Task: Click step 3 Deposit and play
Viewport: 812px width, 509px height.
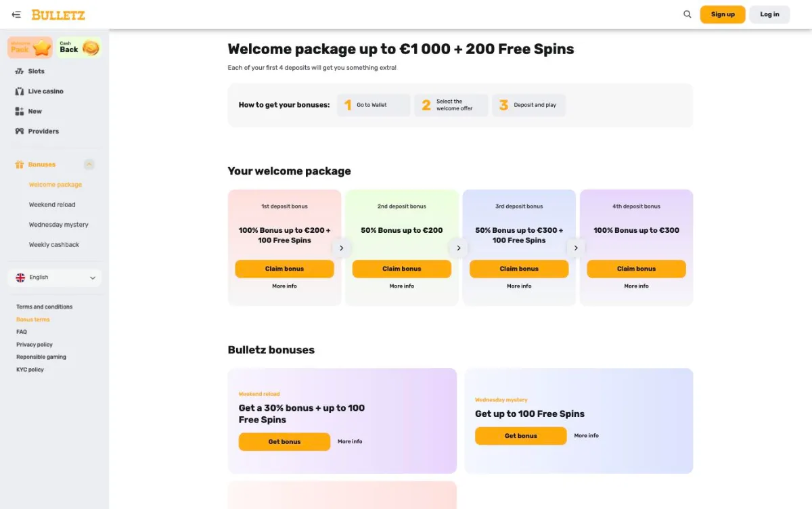Action: (528, 105)
